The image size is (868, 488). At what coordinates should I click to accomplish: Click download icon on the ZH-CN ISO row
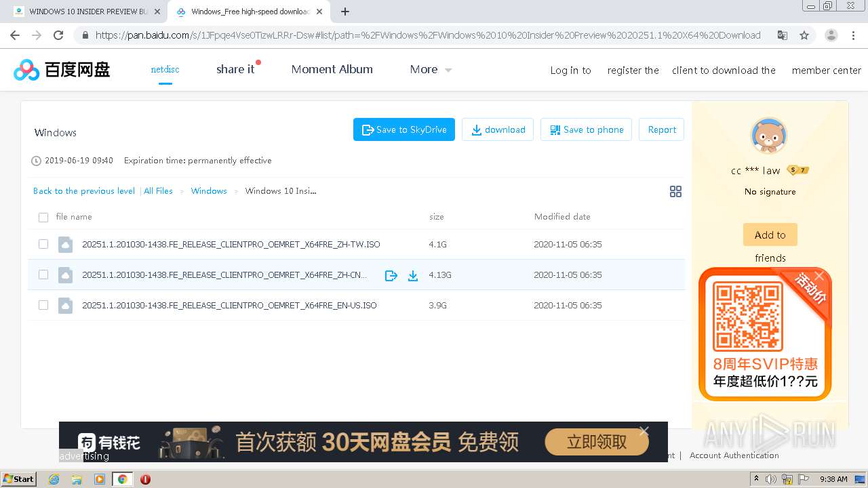(412, 275)
